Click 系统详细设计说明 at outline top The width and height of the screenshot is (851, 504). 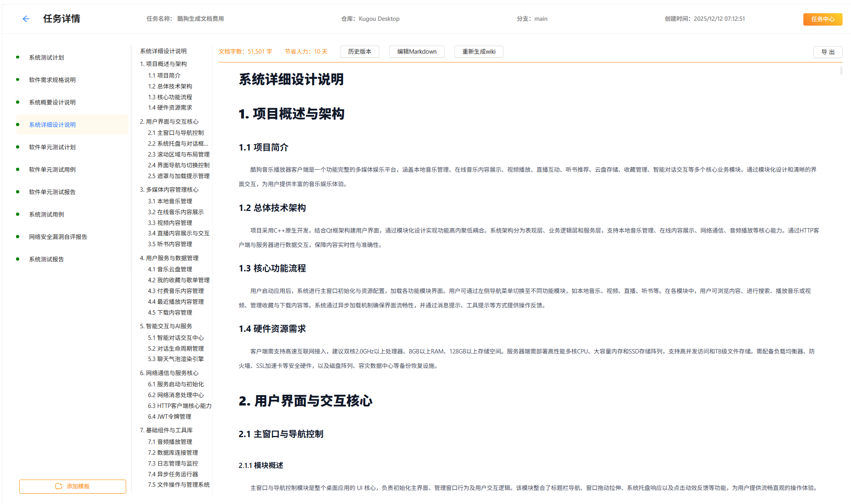coord(163,51)
